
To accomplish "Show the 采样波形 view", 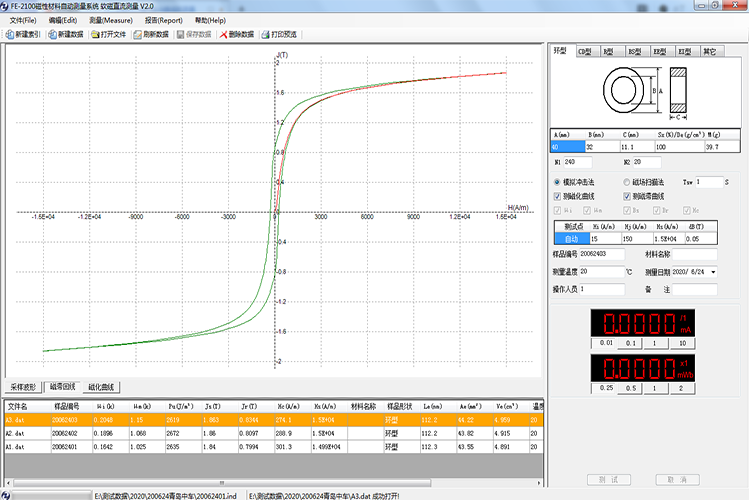I will pyautogui.click(x=23, y=387).
